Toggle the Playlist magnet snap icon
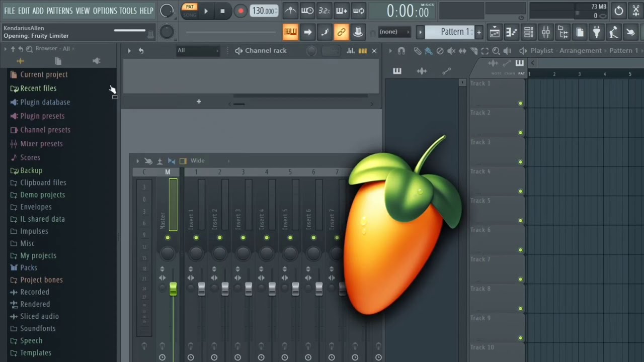 [x=401, y=51]
